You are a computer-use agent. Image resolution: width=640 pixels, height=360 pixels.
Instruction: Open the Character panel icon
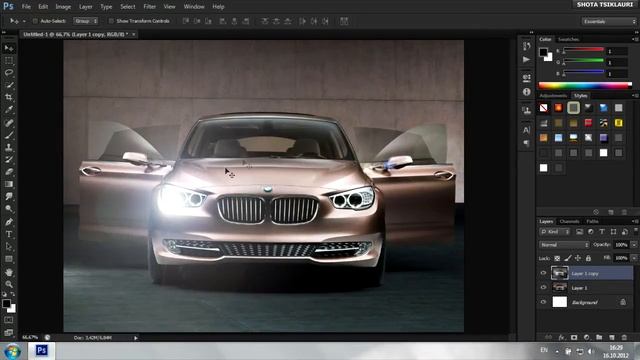click(x=527, y=130)
